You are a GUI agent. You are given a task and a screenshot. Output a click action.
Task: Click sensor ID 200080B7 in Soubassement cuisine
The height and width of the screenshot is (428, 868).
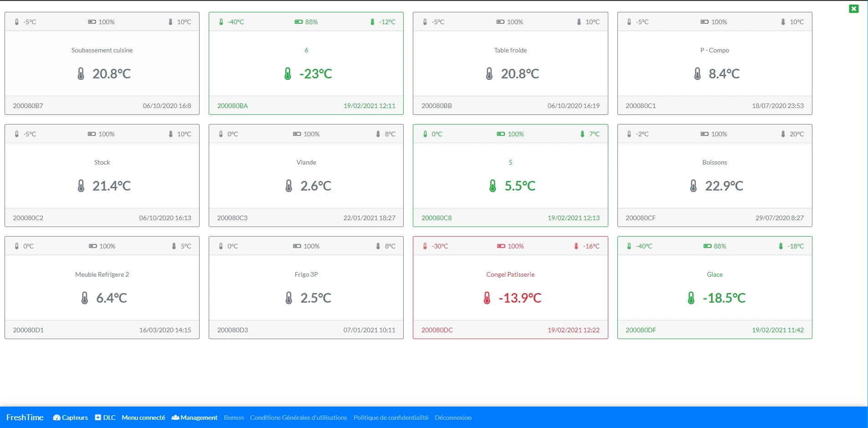pyautogui.click(x=28, y=106)
